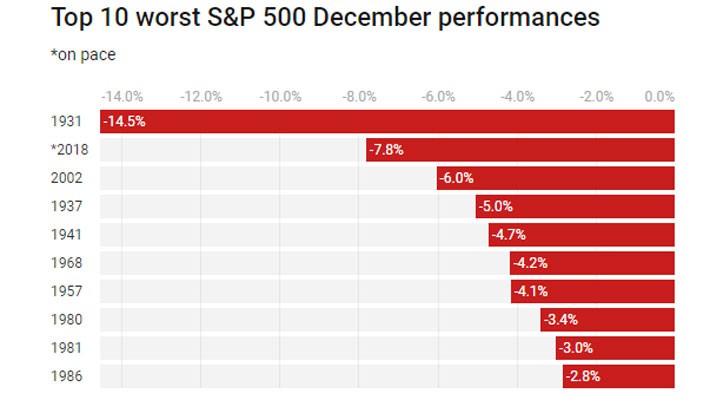Click the -2.0% axis tick label

point(597,97)
